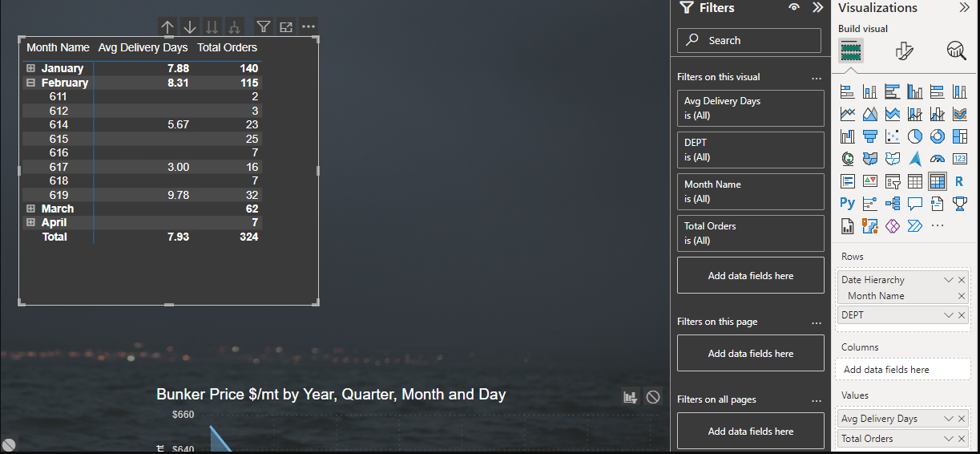The height and width of the screenshot is (454, 980).
Task: Collapse the Visualizations pane with chevrons
Action: click(964, 7)
